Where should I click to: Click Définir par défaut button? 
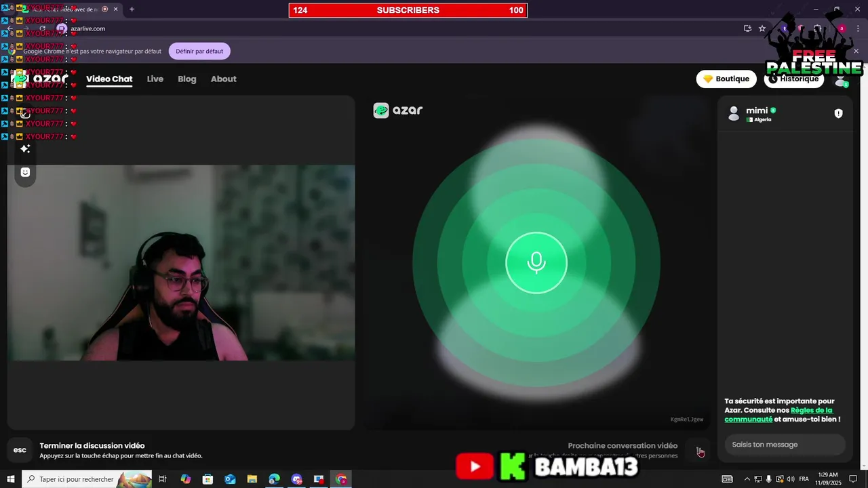tap(199, 52)
